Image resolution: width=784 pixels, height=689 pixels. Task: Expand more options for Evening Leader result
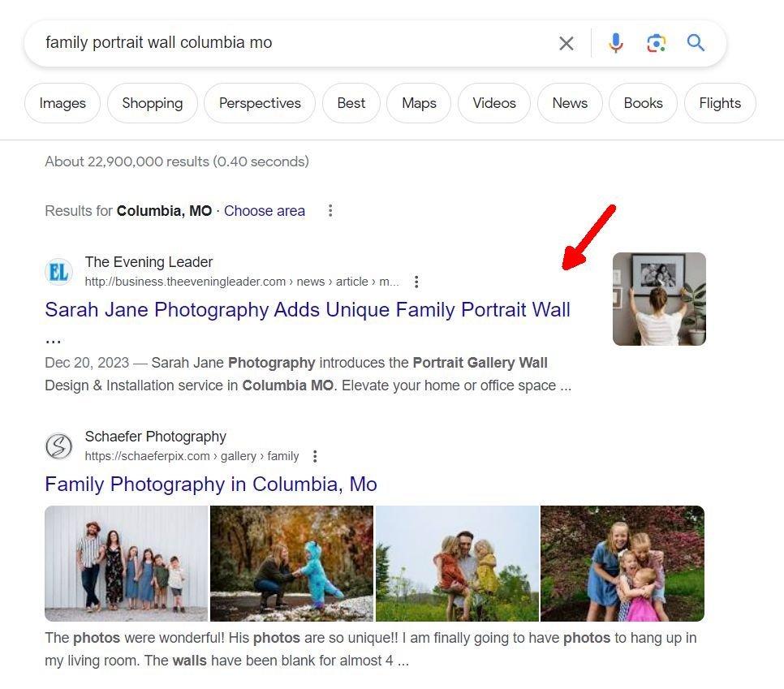(x=416, y=282)
